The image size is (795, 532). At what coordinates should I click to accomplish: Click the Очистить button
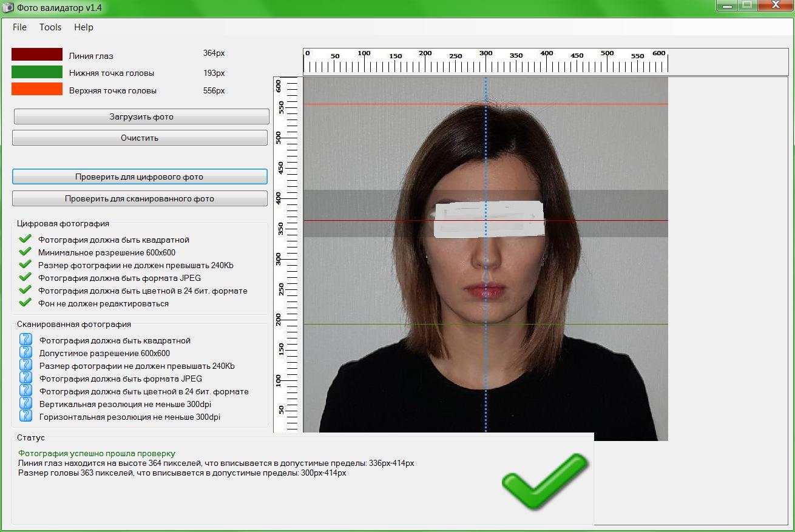tap(140, 138)
